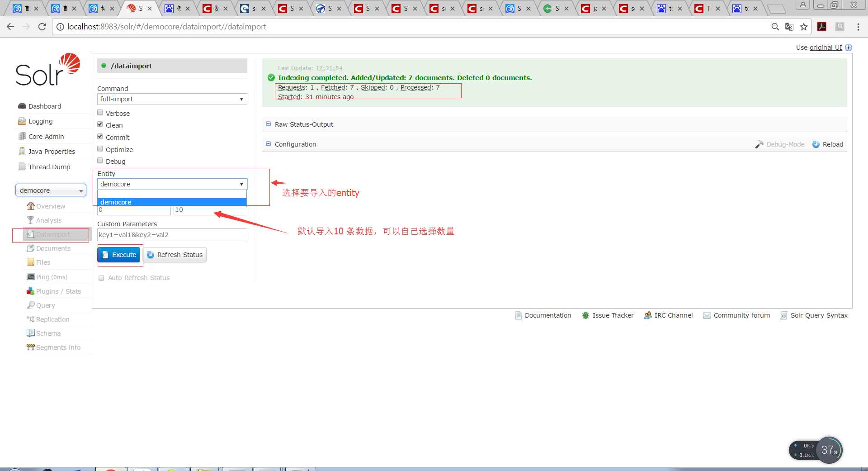Click the Thread Dump icon
868x471 pixels.
[22, 167]
